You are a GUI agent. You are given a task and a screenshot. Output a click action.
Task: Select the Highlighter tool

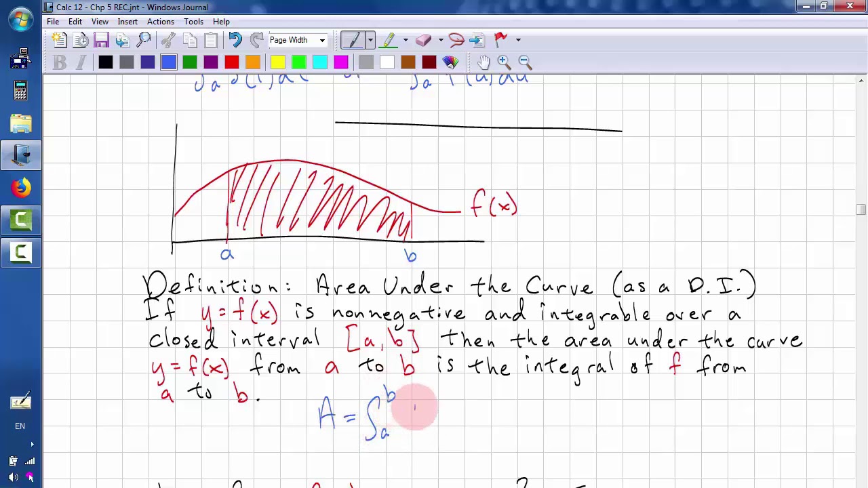389,40
